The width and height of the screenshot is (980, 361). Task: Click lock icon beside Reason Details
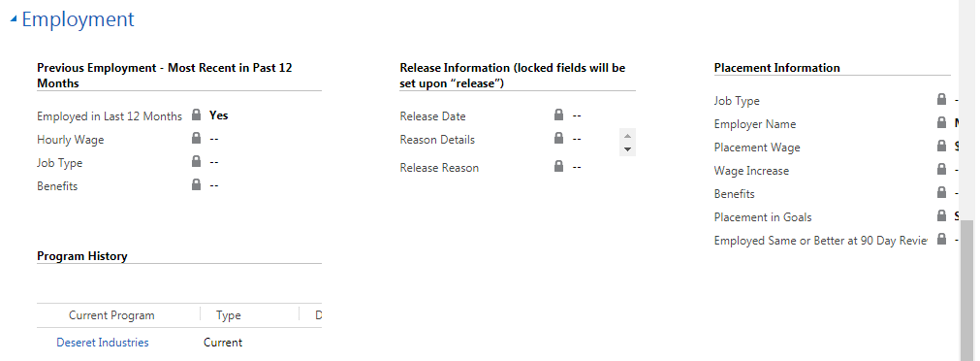coord(558,138)
